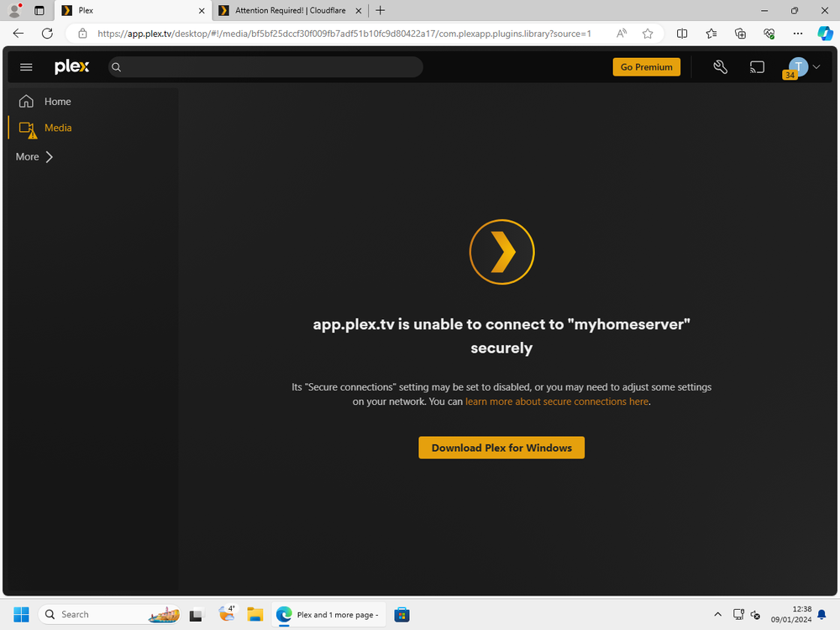The height and width of the screenshot is (630, 840).
Task: Open the weather widget on taskbar
Action: [x=227, y=613]
